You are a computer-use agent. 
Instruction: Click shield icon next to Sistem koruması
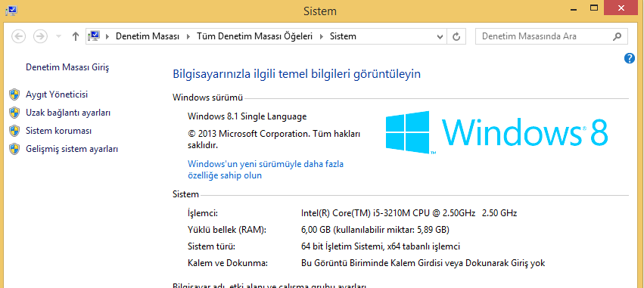click(14, 131)
